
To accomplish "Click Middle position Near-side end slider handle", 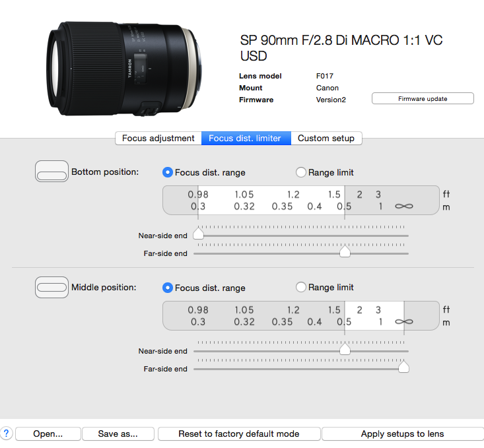I will click(345, 349).
